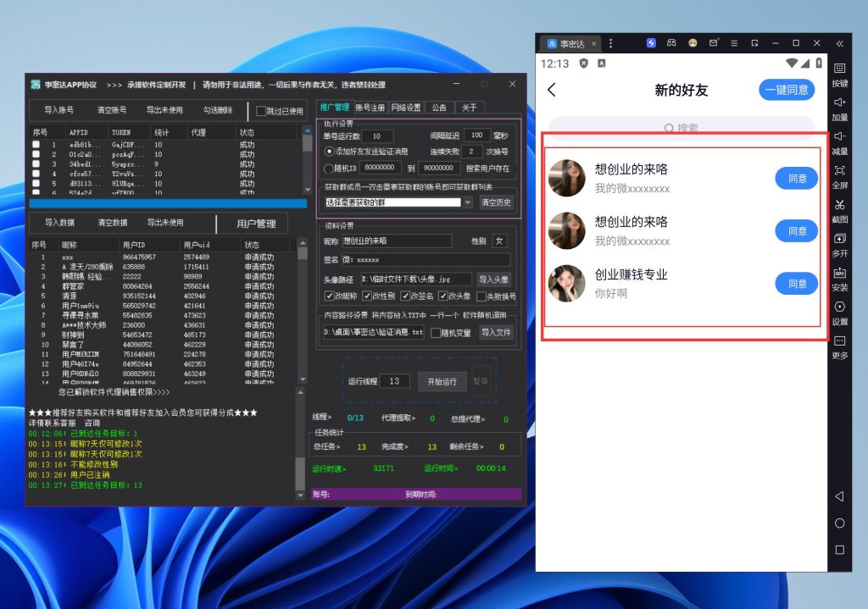Screen dimensions: 868x609
Task: Select the 随机ID radio button
Action: pos(330,168)
